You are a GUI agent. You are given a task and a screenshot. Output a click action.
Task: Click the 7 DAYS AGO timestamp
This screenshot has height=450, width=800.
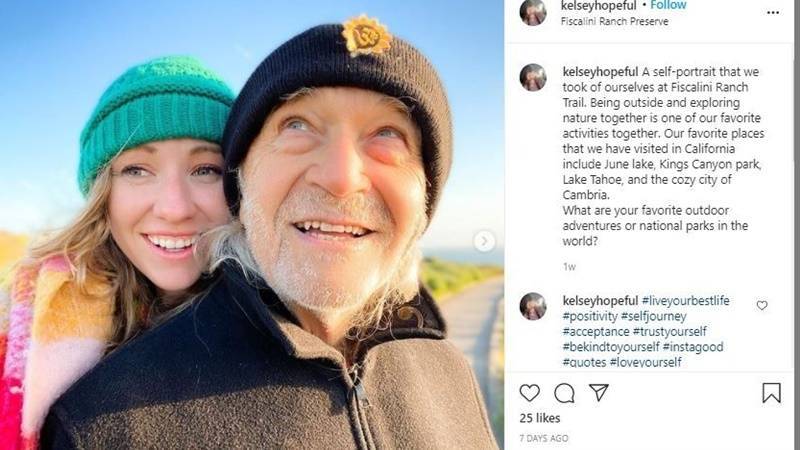point(545,438)
